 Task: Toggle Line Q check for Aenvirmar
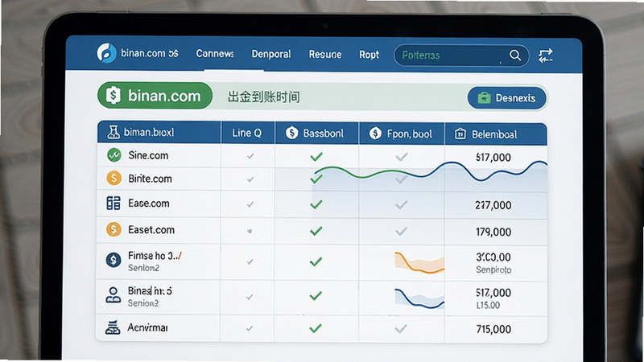point(250,328)
